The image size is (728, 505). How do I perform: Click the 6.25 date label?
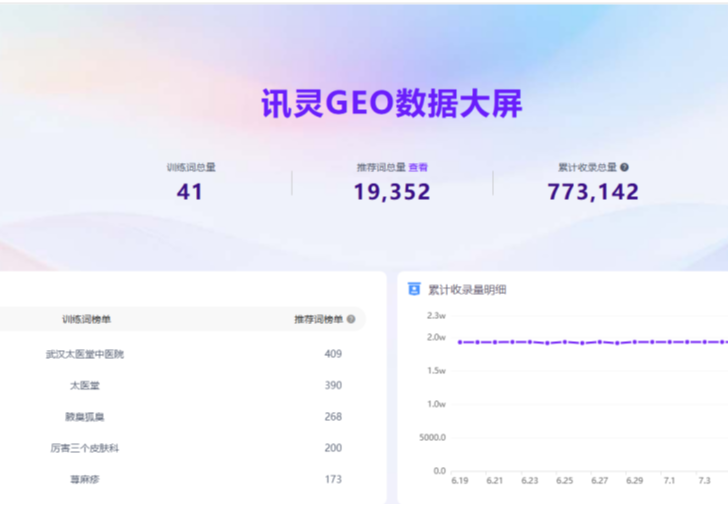pyautogui.click(x=565, y=480)
